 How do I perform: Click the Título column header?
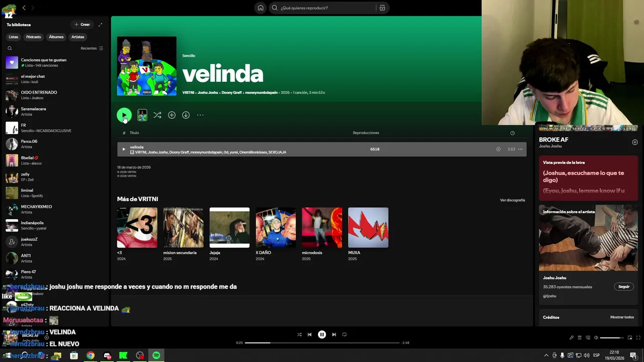point(134,133)
